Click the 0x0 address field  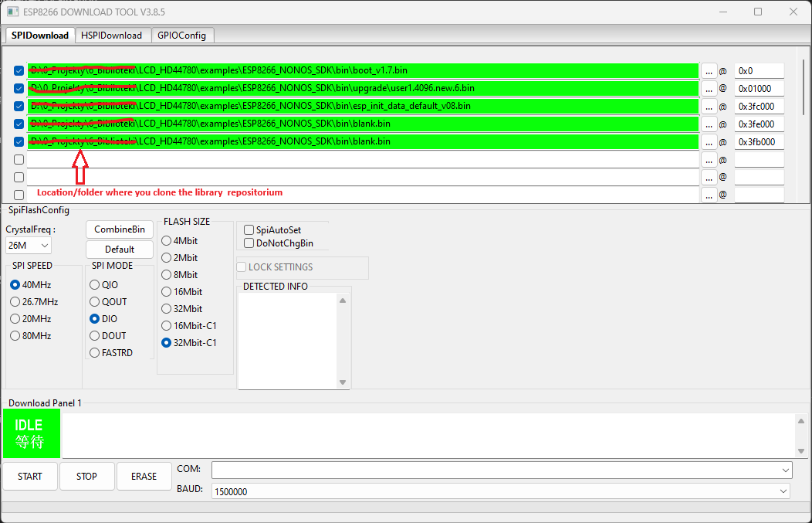pyautogui.click(x=760, y=71)
